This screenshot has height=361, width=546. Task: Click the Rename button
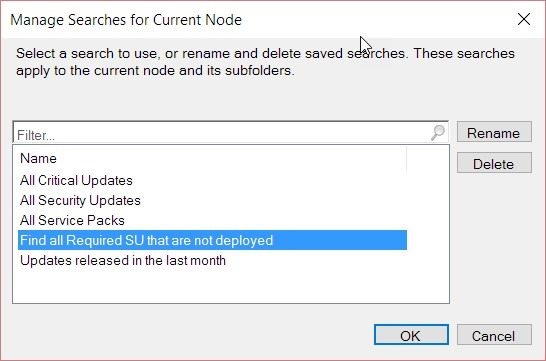tap(494, 132)
